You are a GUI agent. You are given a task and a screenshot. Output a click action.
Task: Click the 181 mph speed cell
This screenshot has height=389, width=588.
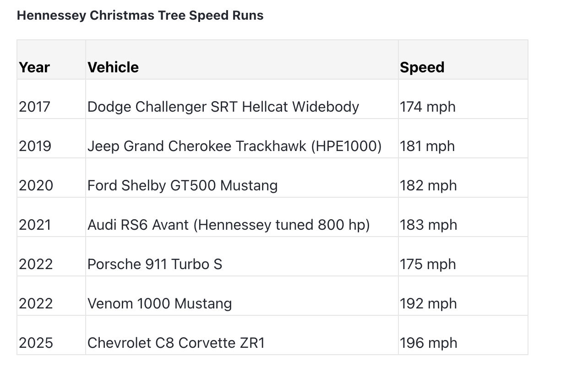[x=463, y=139]
